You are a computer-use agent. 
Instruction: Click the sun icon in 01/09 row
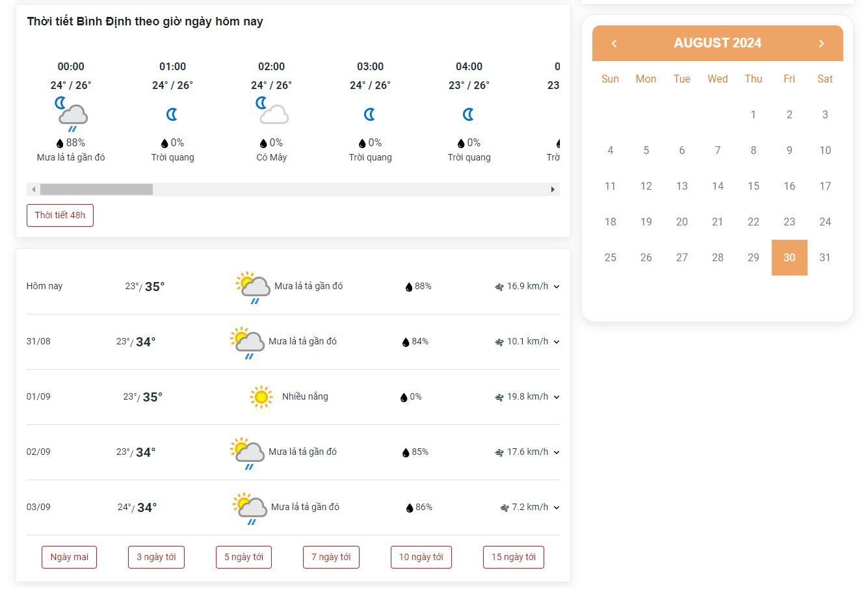click(261, 396)
